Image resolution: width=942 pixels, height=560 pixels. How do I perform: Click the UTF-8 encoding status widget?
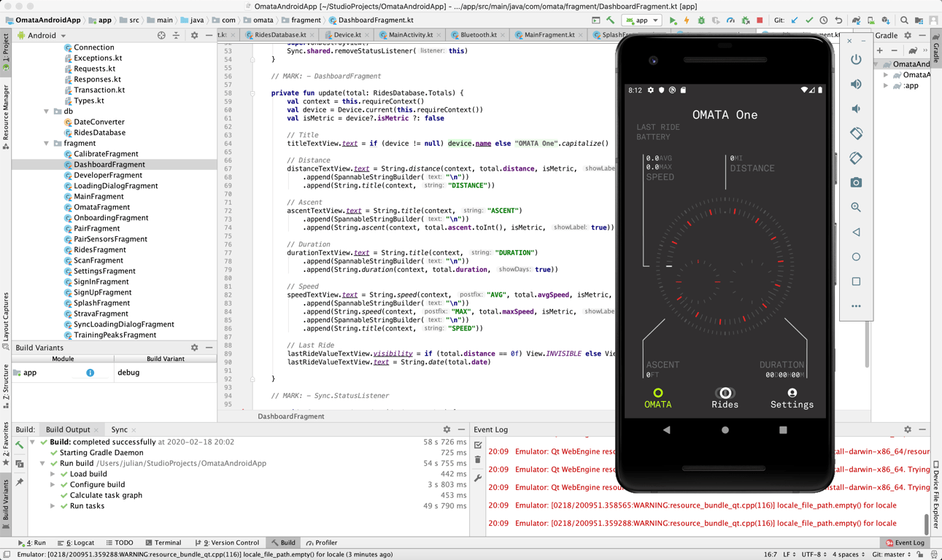[x=814, y=554]
